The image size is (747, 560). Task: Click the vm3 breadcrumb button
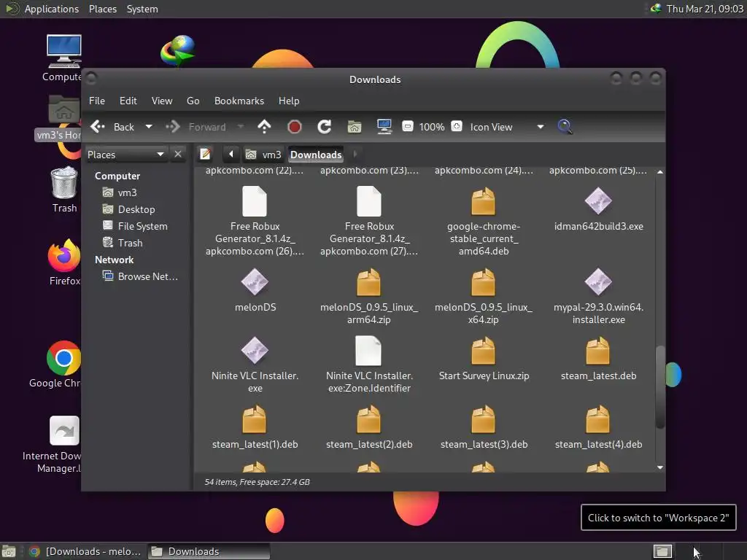(x=263, y=155)
